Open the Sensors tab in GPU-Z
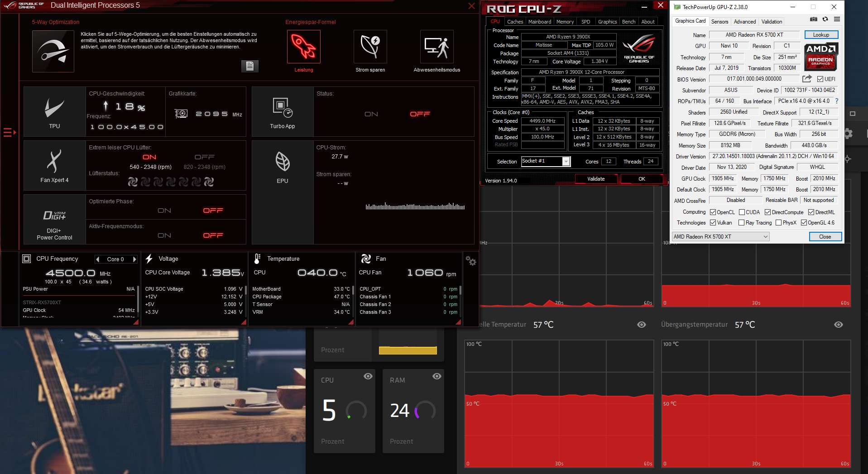Image resolution: width=868 pixels, height=474 pixels. click(x=720, y=21)
